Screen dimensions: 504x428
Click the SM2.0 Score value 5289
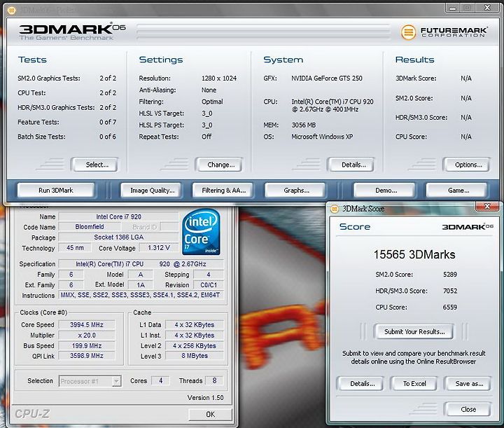[x=450, y=275]
